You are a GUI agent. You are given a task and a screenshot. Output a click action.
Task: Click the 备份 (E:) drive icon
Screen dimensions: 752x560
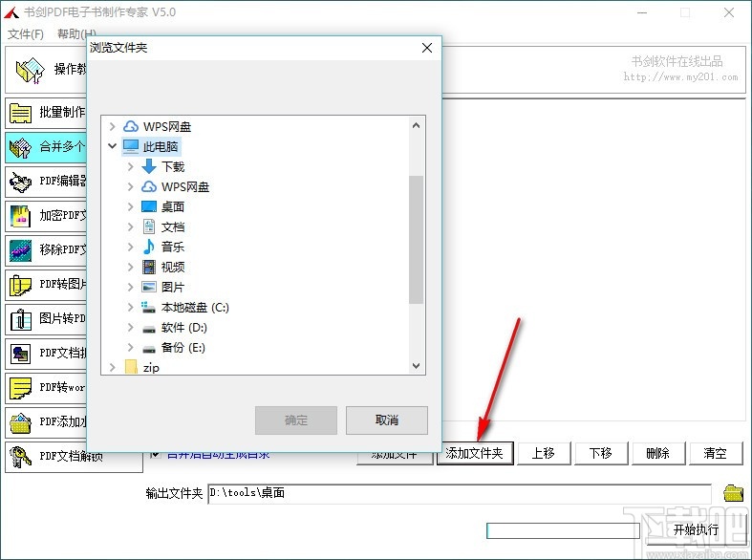pos(149,349)
